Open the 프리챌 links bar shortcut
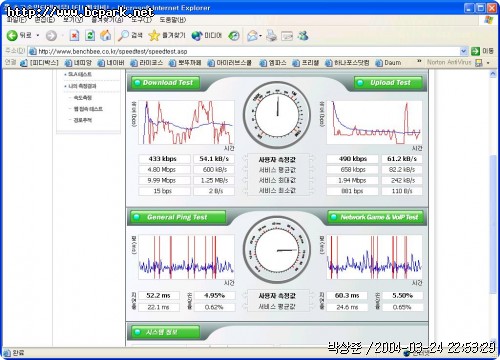The width and height of the screenshot is (500, 360). 306,63
